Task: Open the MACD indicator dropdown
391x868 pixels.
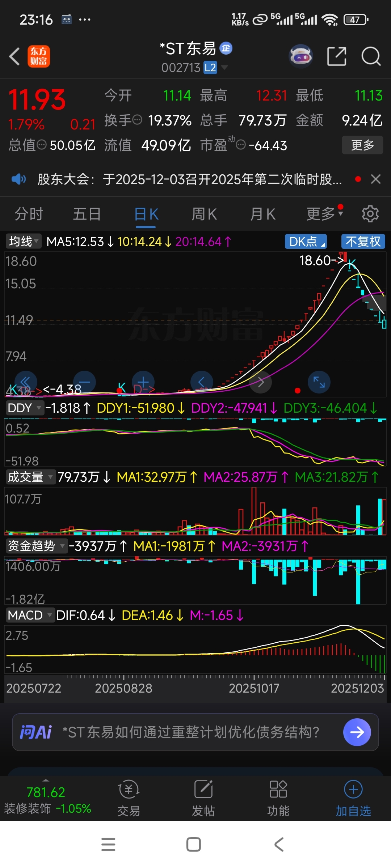Action: [x=30, y=615]
